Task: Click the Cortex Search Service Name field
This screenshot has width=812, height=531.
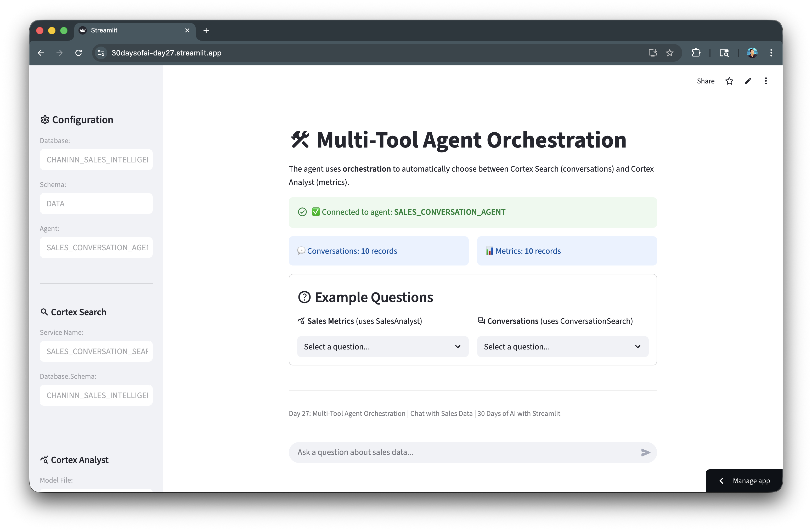Action: click(x=96, y=352)
